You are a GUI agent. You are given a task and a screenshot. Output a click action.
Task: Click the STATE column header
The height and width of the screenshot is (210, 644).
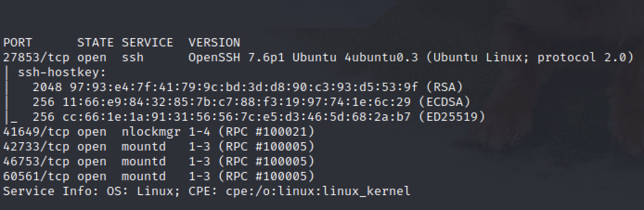(95, 43)
